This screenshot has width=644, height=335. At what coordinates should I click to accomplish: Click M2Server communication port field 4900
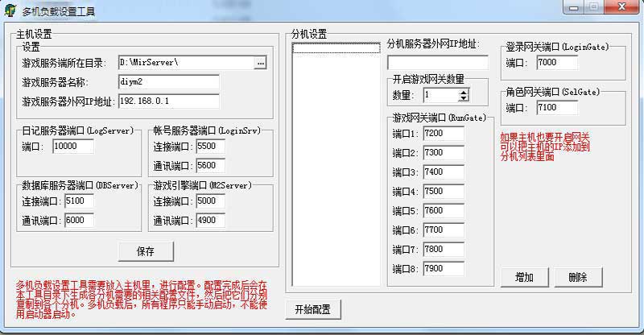click(x=211, y=221)
